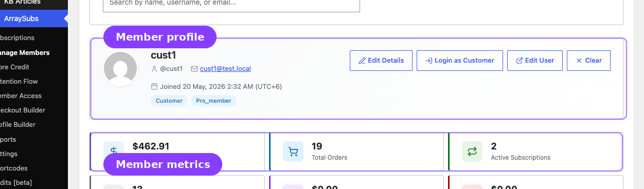
Task: Click the cust1 gray avatar image
Action: tap(120, 69)
